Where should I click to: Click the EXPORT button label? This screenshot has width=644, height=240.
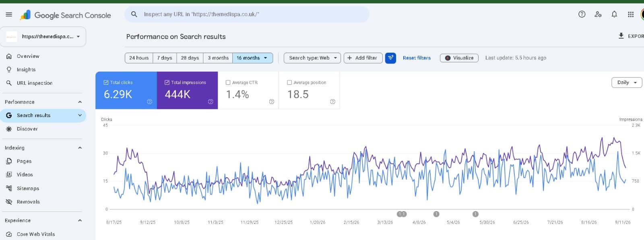[636, 36]
